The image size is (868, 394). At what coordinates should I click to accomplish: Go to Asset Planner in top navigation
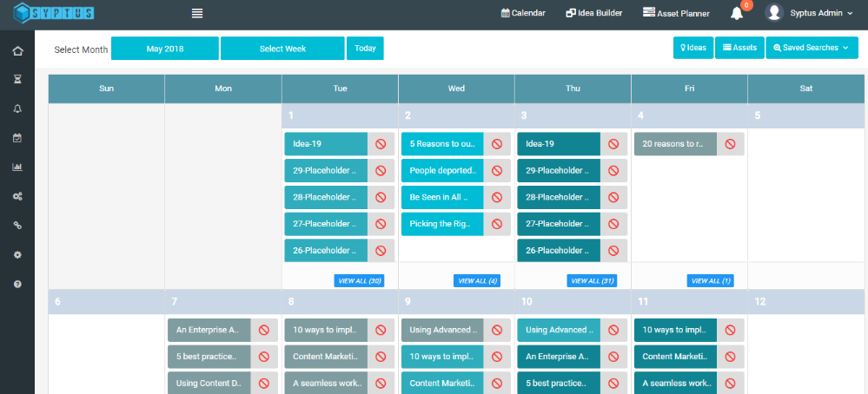pyautogui.click(x=676, y=13)
